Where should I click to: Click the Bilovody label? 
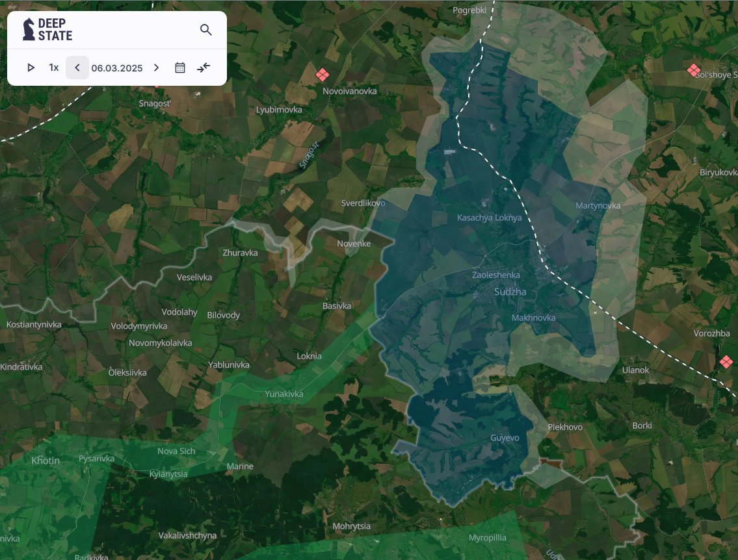coord(224,316)
